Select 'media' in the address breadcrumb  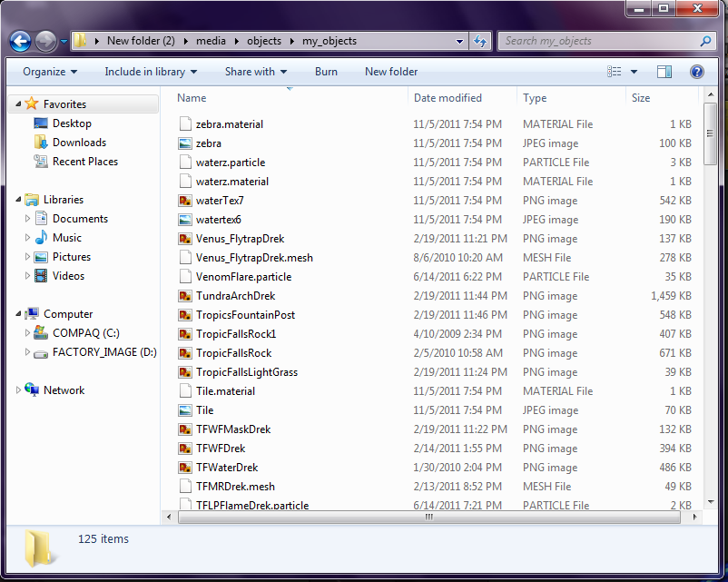211,41
